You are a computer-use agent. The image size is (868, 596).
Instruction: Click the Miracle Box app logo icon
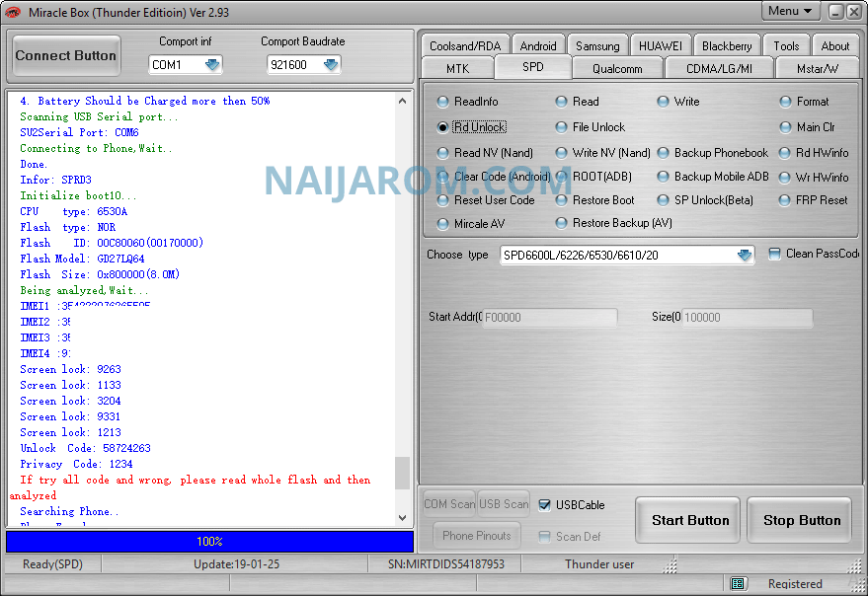tap(12, 12)
